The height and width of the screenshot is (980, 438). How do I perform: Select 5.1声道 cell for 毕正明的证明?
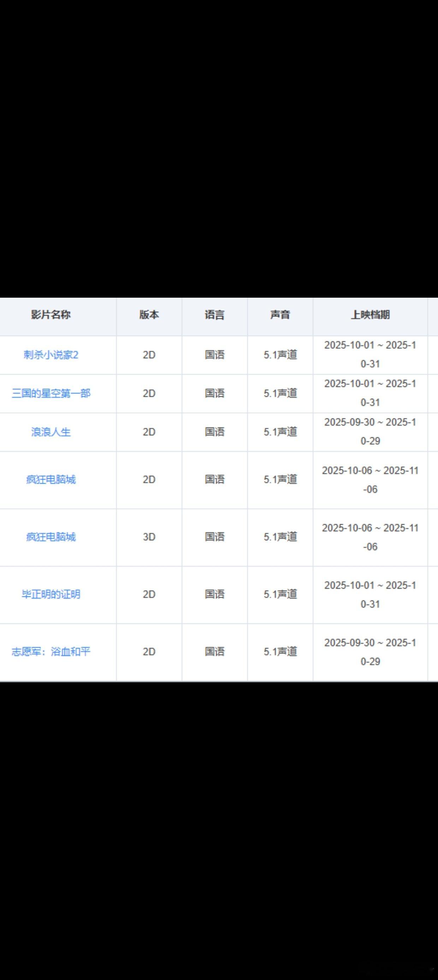click(280, 594)
